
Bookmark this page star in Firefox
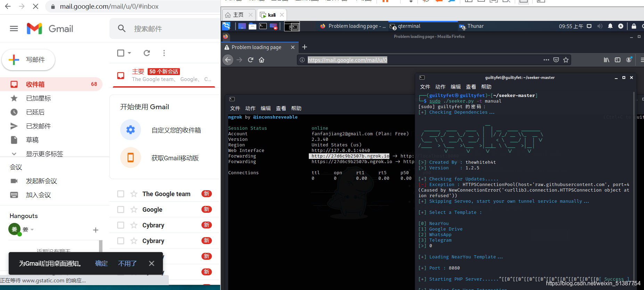click(566, 60)
